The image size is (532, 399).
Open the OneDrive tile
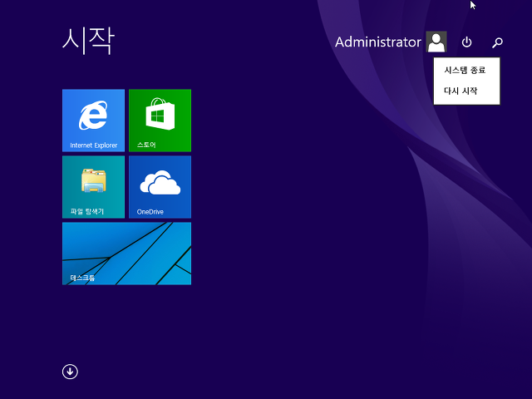coord(160,186)
